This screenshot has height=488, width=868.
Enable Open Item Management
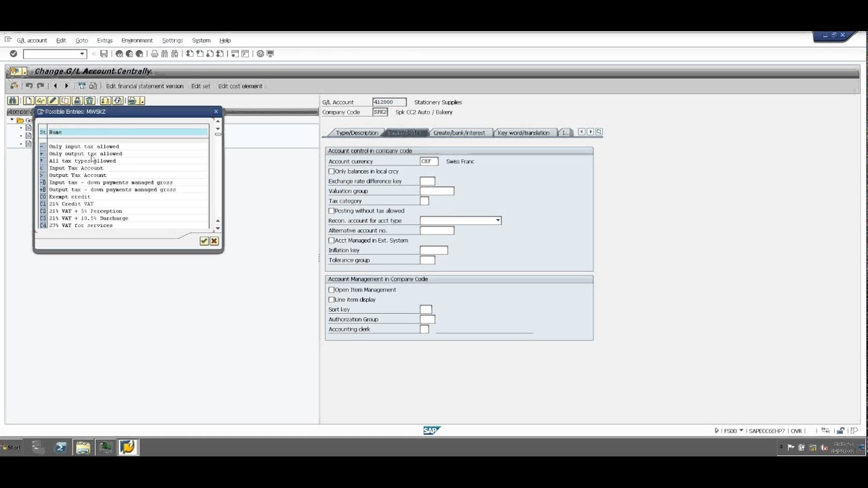tap(332, 290)
